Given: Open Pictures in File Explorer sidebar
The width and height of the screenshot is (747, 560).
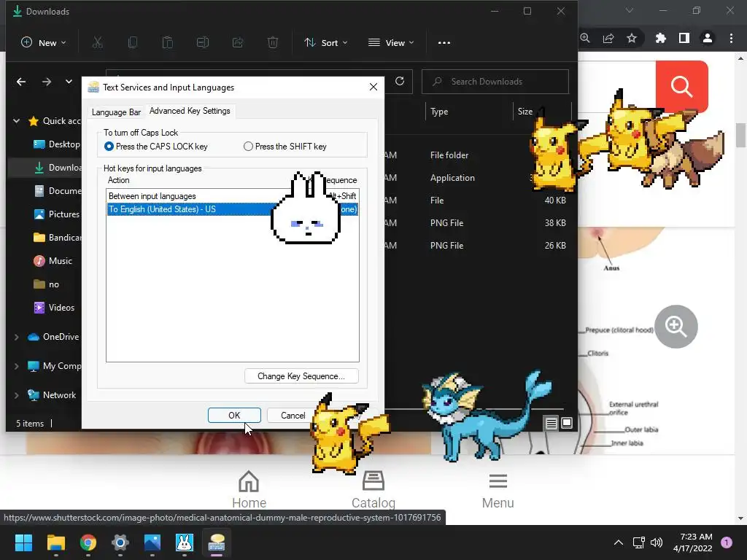Looking at the screenshot, I should click(56, 214).
